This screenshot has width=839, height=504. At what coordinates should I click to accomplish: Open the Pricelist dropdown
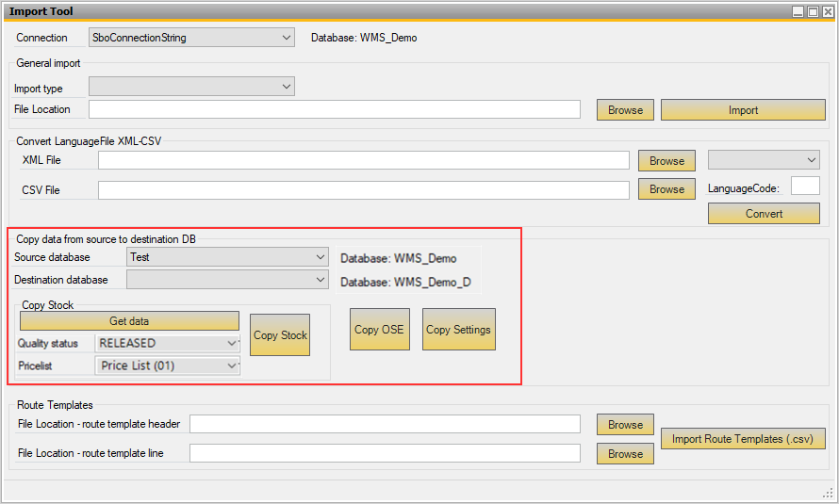coord(168,366)
